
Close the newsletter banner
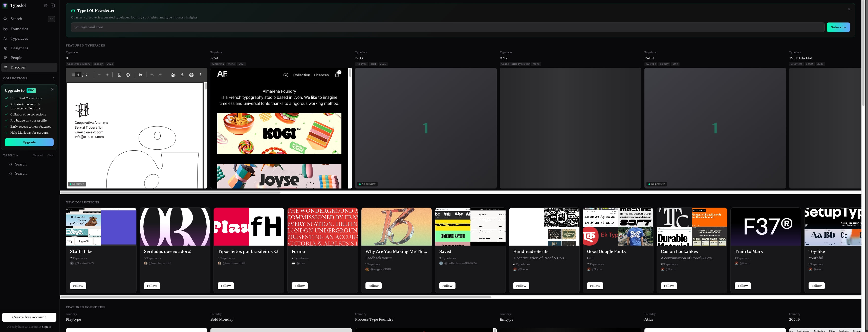849,9
